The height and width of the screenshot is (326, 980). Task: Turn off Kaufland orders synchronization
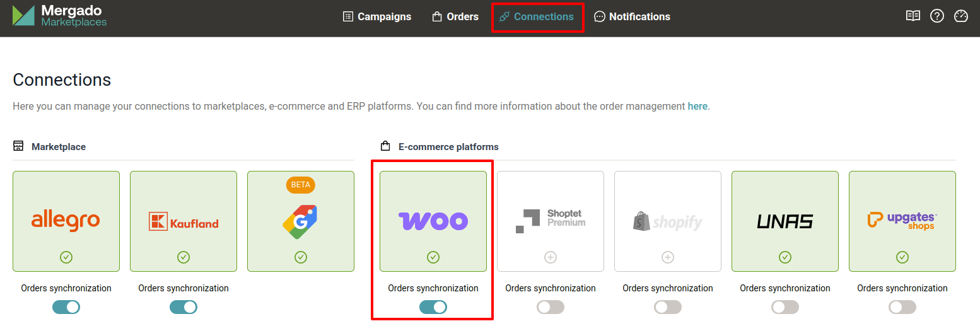pos(184,307)
